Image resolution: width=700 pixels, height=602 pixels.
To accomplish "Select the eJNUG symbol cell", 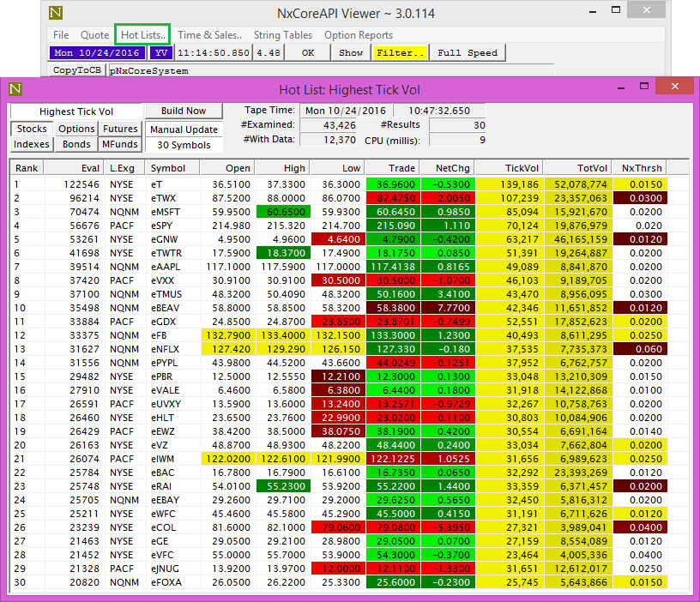I will pos(172,569).
